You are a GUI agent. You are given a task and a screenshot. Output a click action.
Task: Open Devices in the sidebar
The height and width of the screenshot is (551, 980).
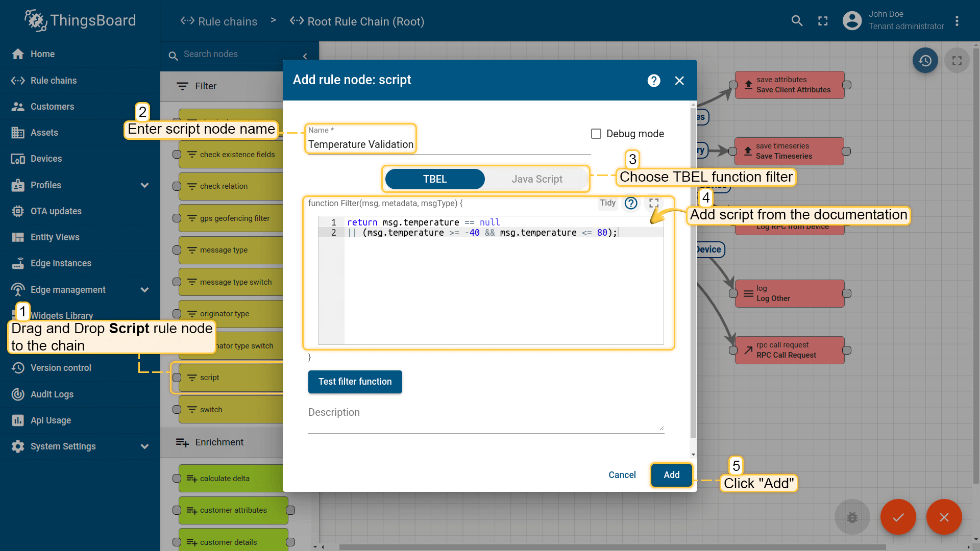pyautogui.click(x=46, y=159)
